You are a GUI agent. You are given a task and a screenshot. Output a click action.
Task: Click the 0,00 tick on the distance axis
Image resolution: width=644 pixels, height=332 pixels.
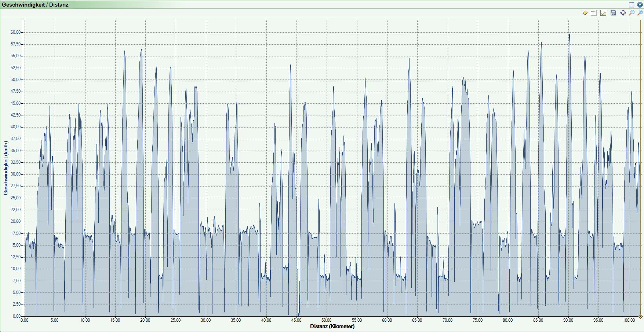pyautogui.click(x=25, y=320)
